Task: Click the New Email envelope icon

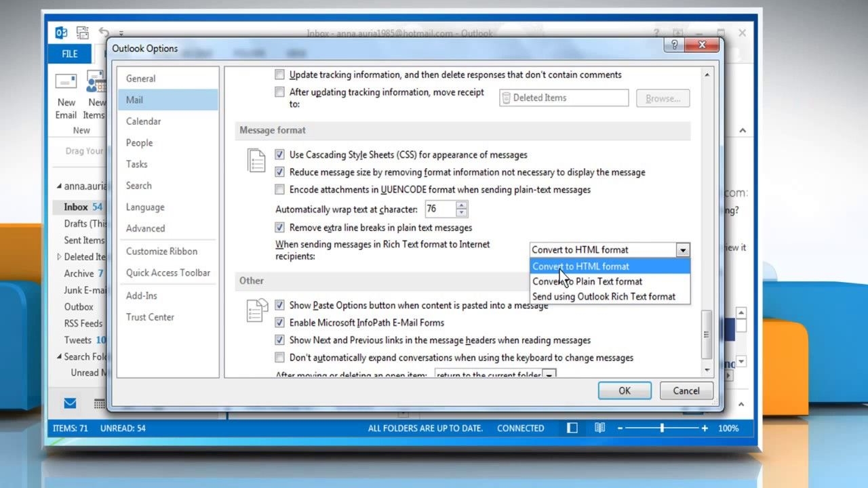Action: [66, 82]
